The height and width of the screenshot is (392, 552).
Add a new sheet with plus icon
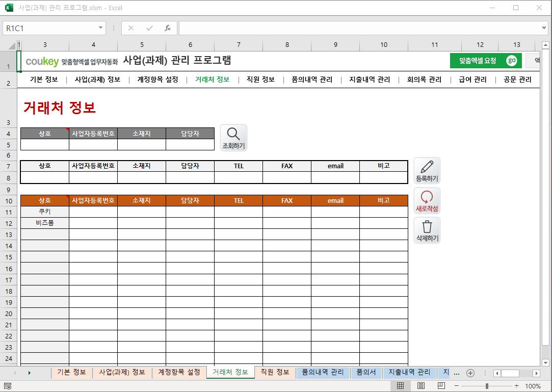point(470,373)
